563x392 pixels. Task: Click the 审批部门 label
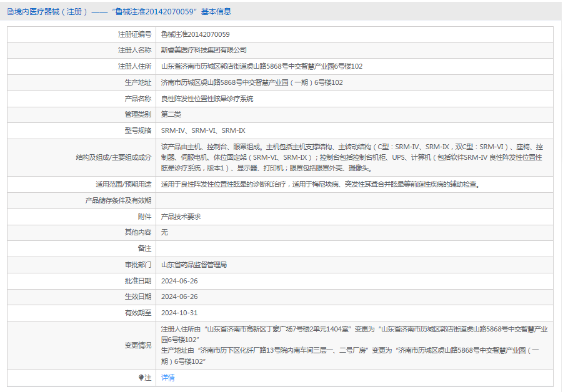pos(138,265)
